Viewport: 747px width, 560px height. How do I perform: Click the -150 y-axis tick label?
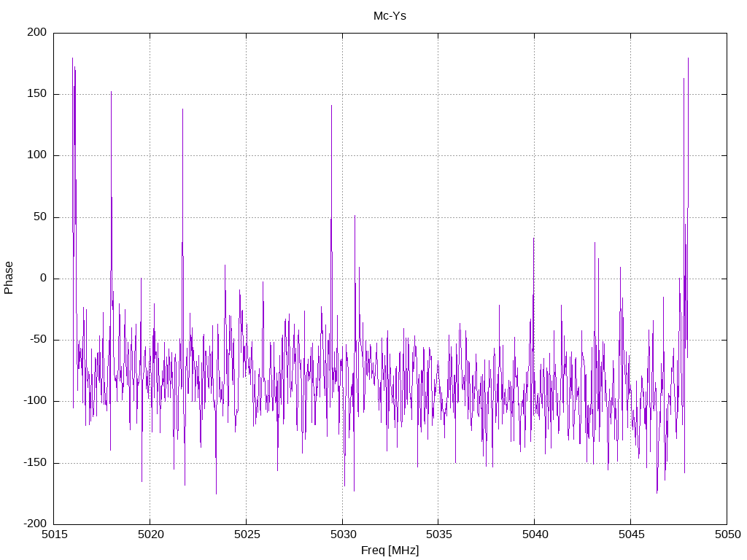35,463
